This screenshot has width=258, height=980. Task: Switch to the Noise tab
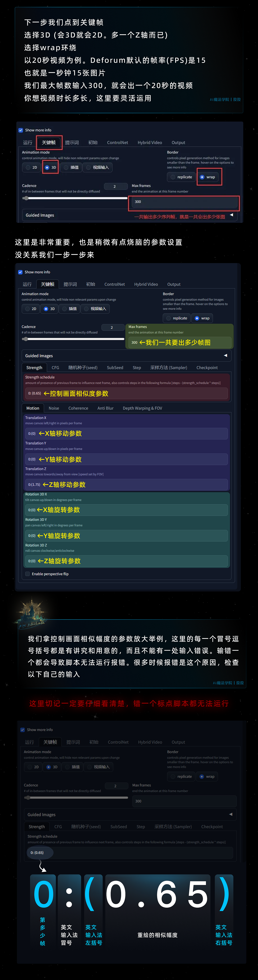(54, 408)
